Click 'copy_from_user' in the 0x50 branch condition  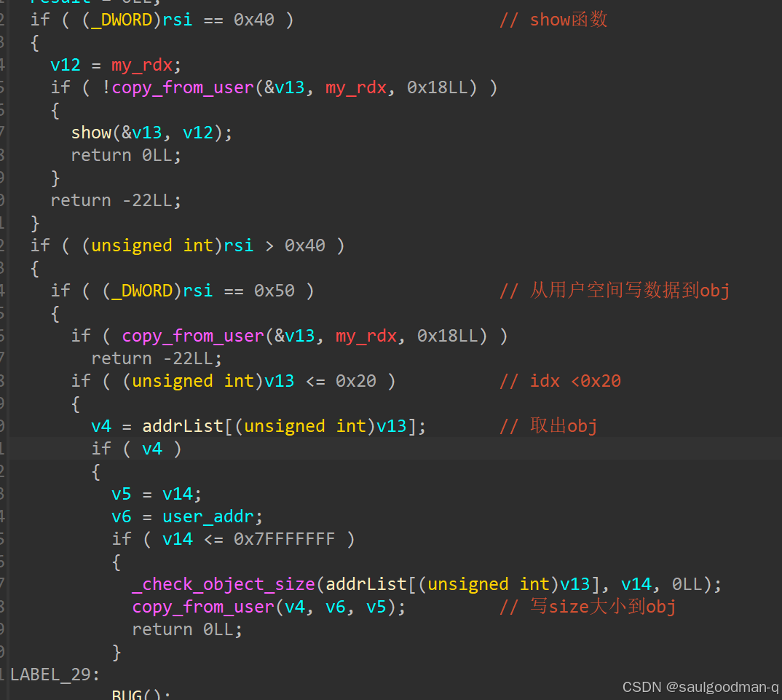[x=193, y=337]
